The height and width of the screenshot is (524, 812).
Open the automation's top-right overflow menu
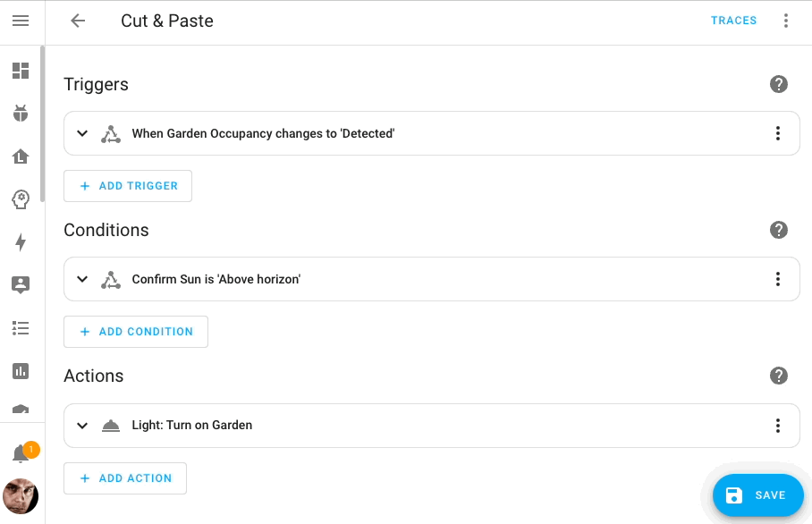tap(786, 21)
